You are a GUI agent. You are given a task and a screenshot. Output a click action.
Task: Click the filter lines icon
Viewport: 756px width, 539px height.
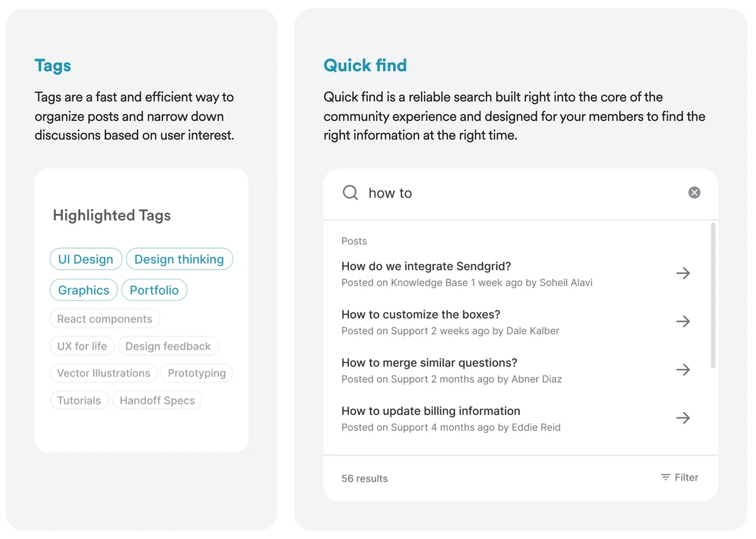tap(665, 477)
